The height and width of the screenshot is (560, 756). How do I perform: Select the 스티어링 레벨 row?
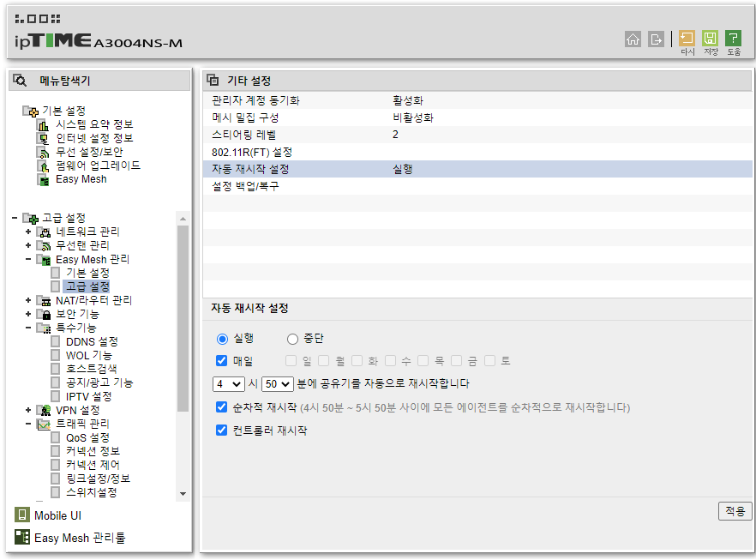[477, 135]
